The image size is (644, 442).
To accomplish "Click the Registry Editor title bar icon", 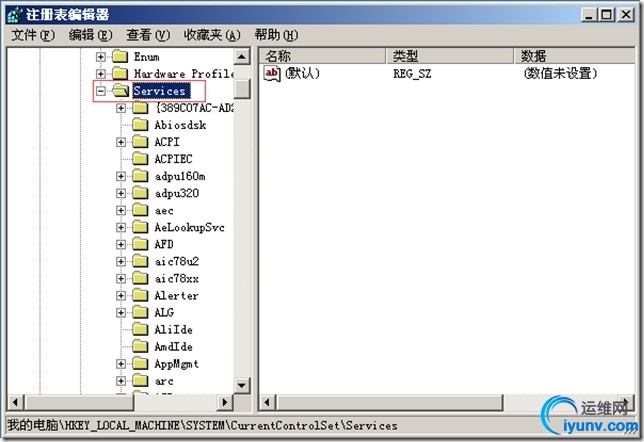I will (x=15, y=15).
